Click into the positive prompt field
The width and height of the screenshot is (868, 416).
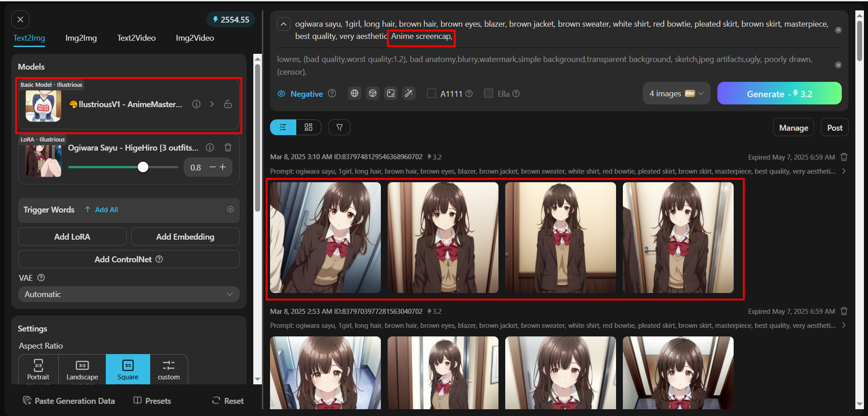(x=561, y=30)
